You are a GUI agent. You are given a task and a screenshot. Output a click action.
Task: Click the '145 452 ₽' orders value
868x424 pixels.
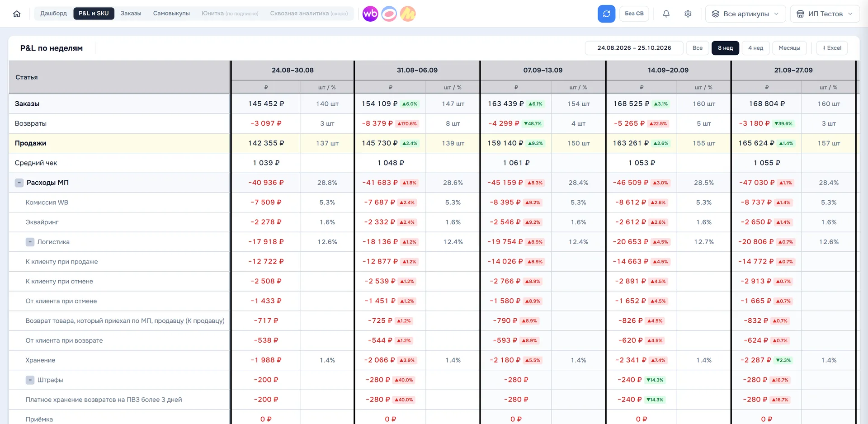click(266, 104)
